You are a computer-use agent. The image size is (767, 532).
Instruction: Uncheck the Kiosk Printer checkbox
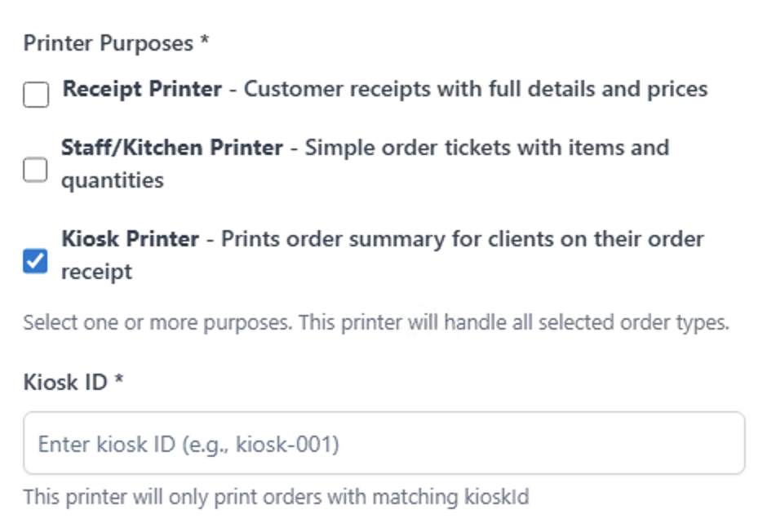point(36,262)
